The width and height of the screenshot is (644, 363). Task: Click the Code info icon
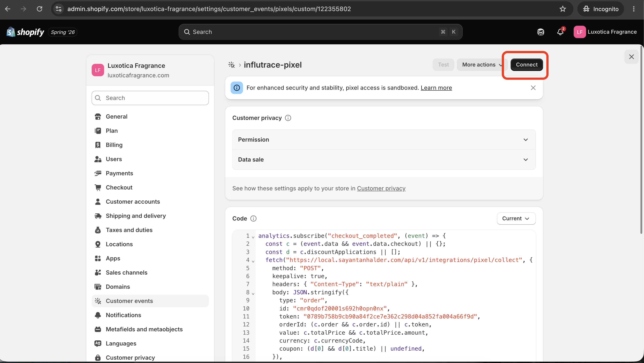point(253,219)
